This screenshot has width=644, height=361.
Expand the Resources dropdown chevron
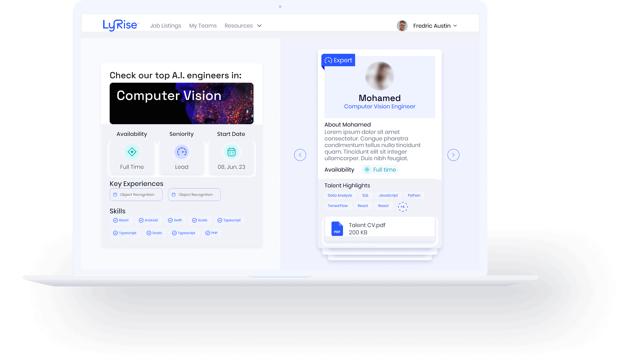click(259, 26)
